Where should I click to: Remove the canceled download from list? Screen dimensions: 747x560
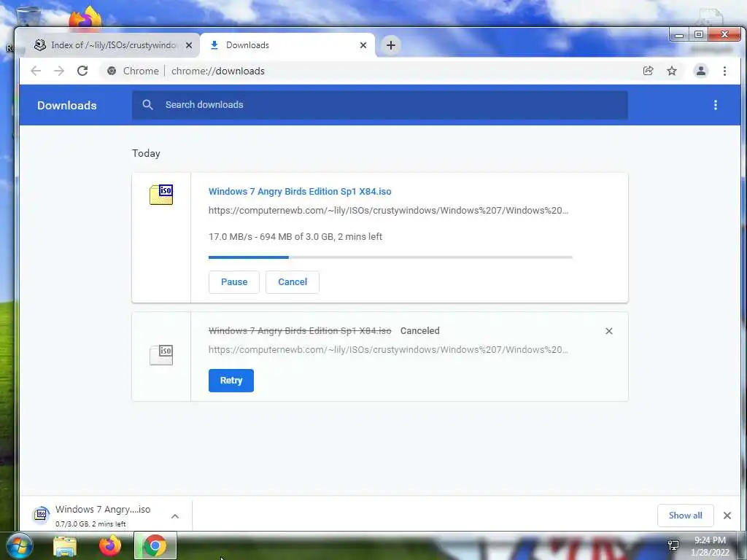609,331
